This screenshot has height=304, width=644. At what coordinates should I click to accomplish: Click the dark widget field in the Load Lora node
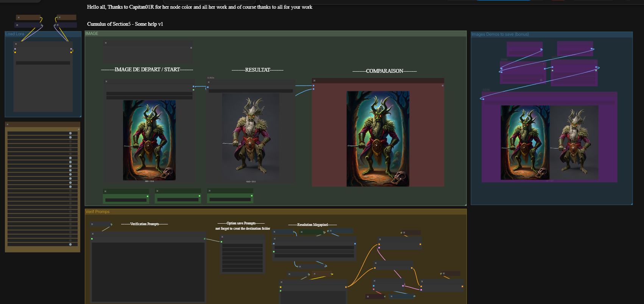pos(43,63)
